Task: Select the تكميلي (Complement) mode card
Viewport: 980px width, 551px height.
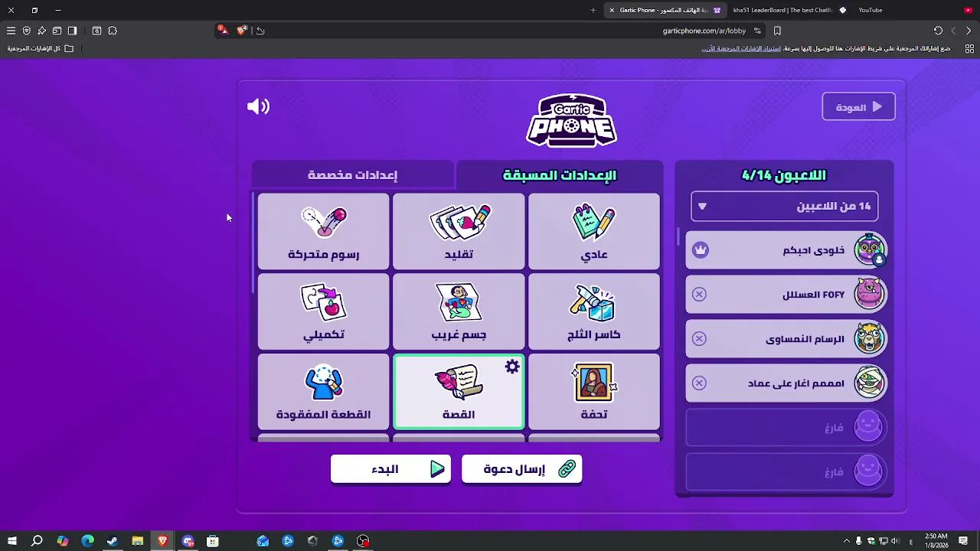Action: pos(323,311)
